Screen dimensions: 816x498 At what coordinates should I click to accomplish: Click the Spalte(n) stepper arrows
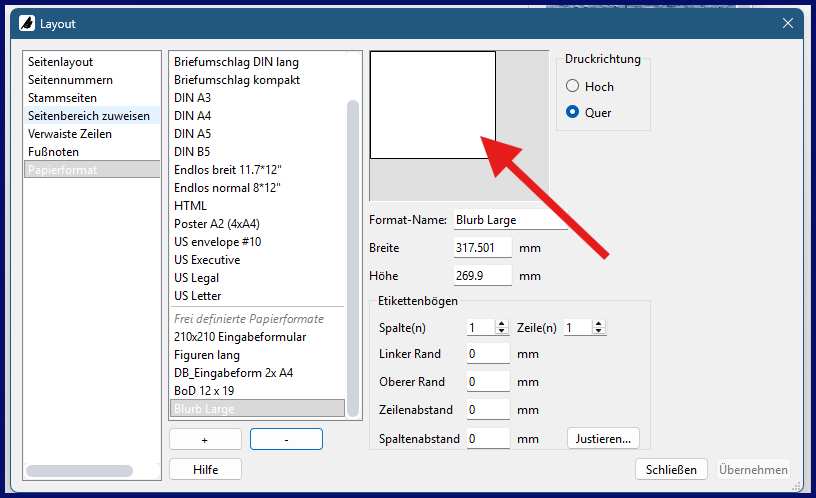point(502,327)
